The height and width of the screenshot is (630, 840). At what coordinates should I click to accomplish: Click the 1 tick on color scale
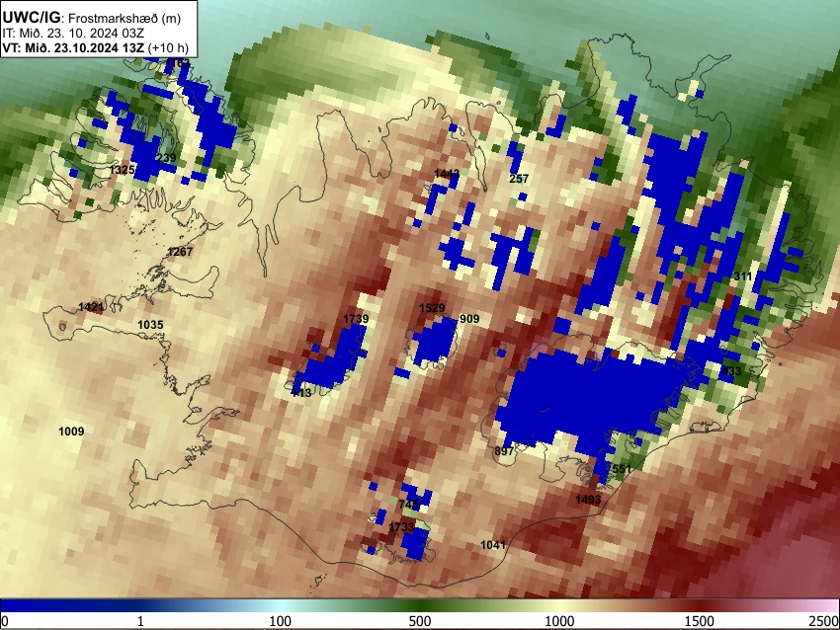(x=140, y=621)
